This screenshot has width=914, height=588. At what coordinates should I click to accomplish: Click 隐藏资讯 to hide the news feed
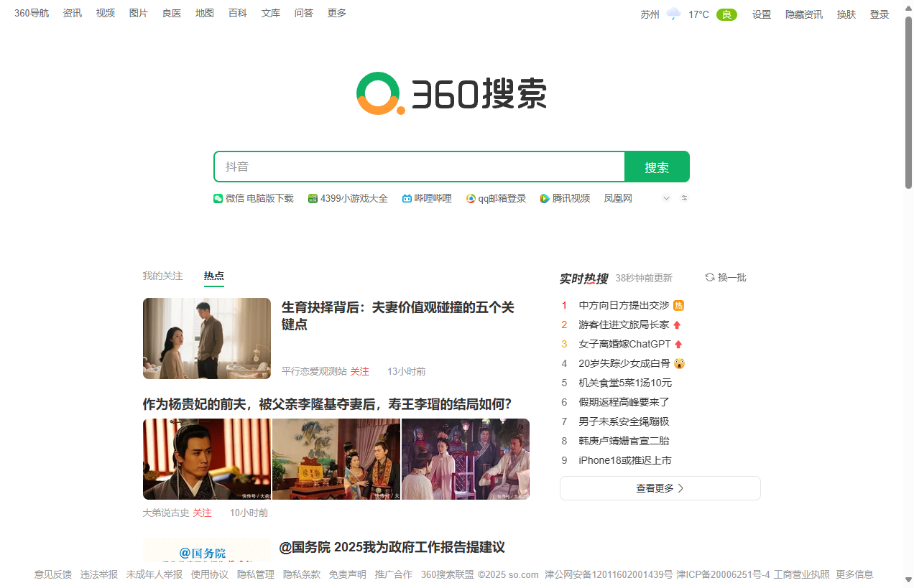(803, 14)
